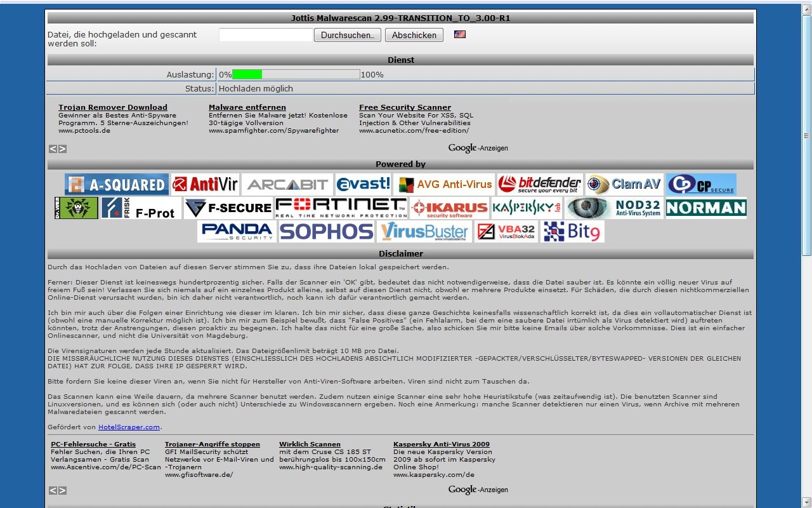This screenshot has height=508, width=812.
Task: Open the AVG Anti-Virus logo
Action: pos(444,184)
